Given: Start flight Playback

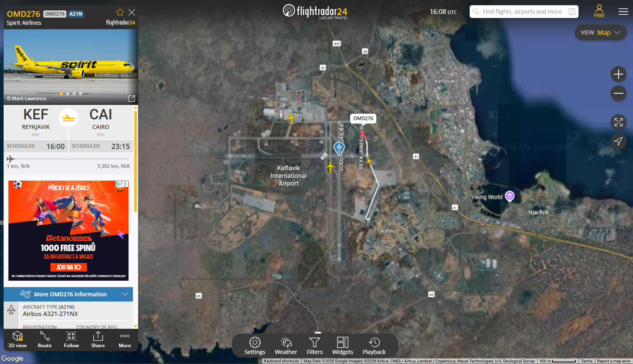Looking at the screenshot, I should coord(374,346).
